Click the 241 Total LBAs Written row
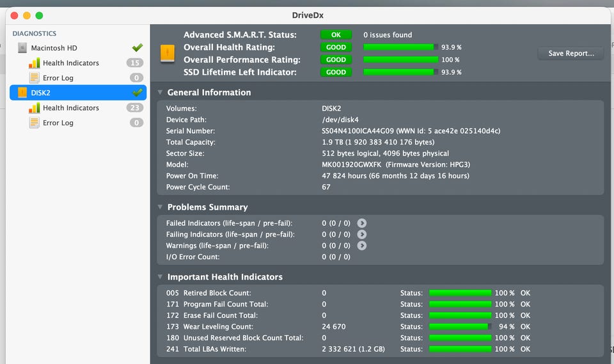The height and width of the screenshot is (364, 614). point(380,349)
